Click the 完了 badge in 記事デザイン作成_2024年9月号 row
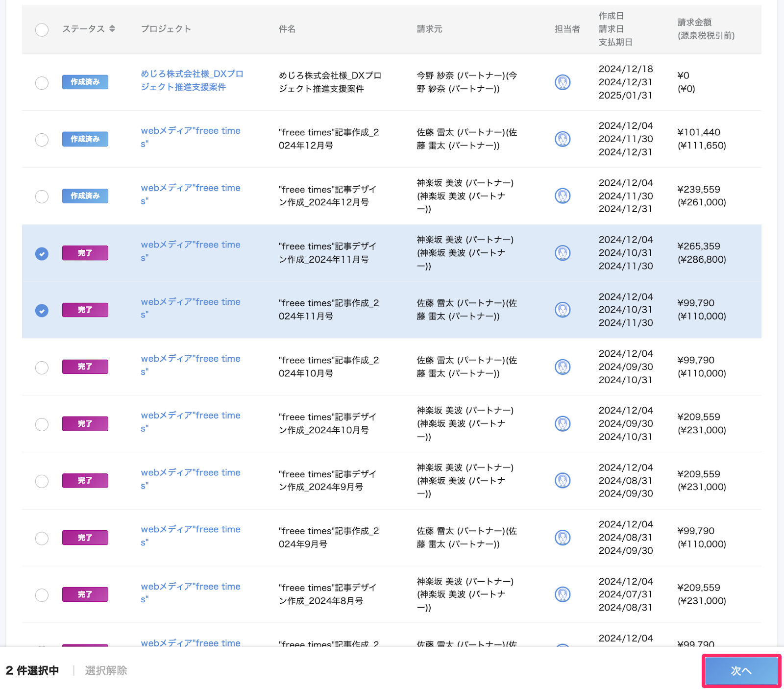Image resolution: width=784 pixels, height=689 pixels. pyautogui.click(x=85, y=480)
